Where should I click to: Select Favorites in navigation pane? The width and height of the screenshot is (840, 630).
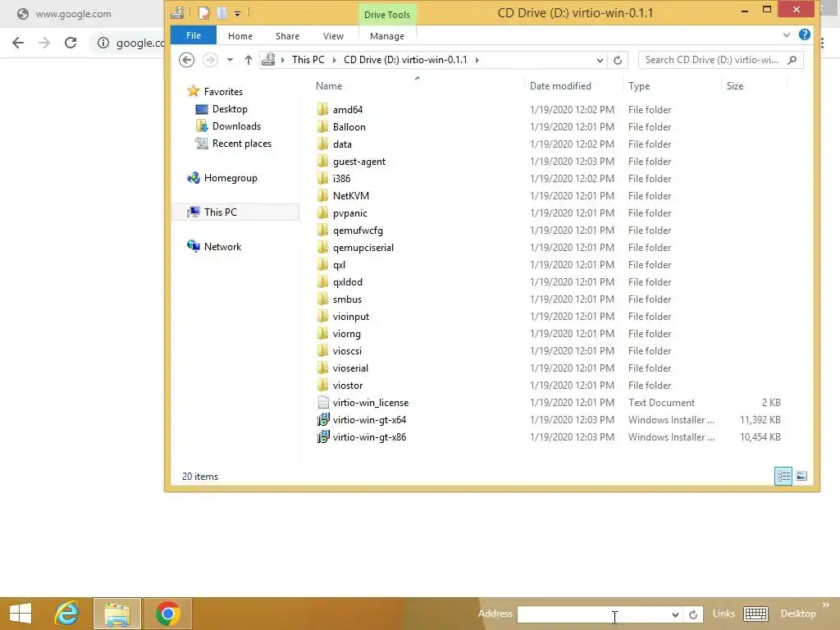point(223,92)
